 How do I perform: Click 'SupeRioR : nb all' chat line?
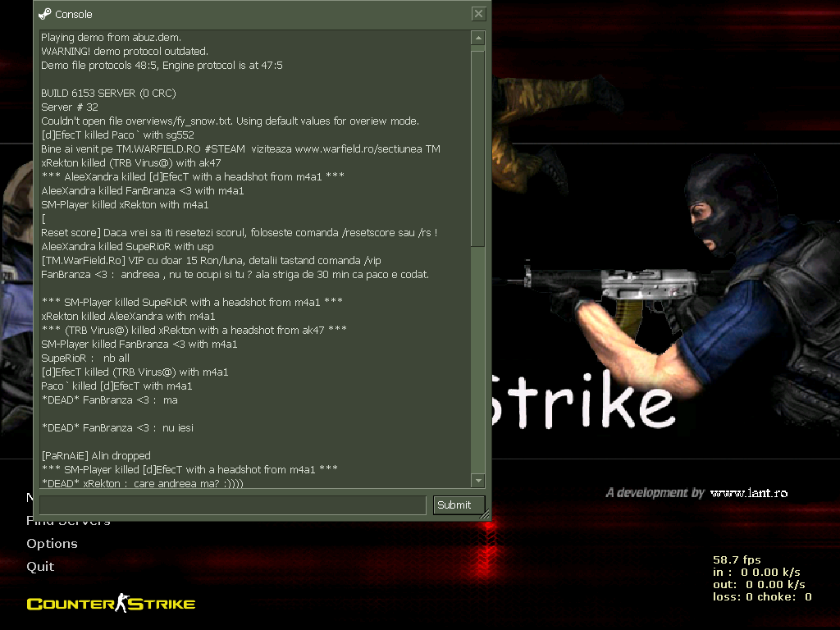coord(85,358)
